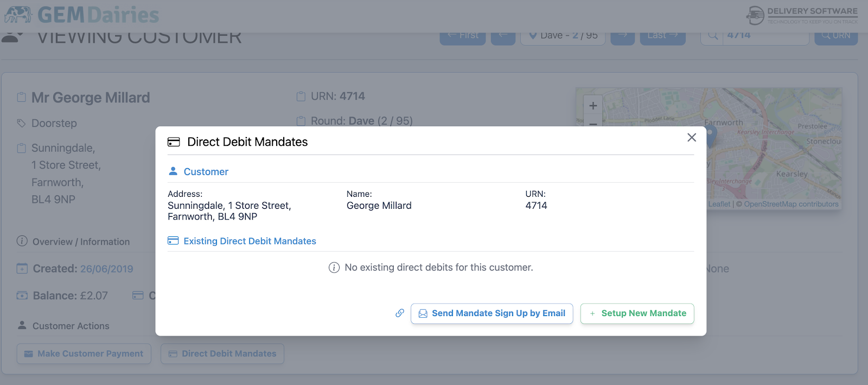Copy the URN using its clipboard icon

point(301,97)
